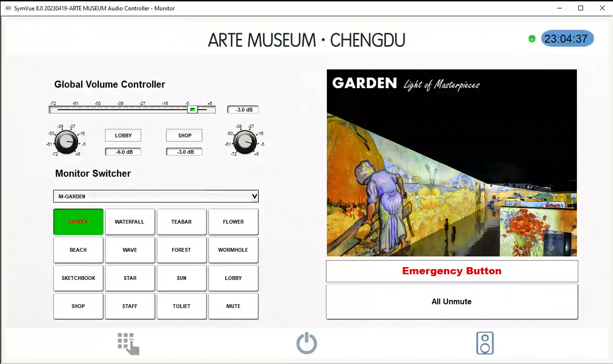613x364 pixels.
Task: Open the speaker page icon
Action: coord(485,343)
